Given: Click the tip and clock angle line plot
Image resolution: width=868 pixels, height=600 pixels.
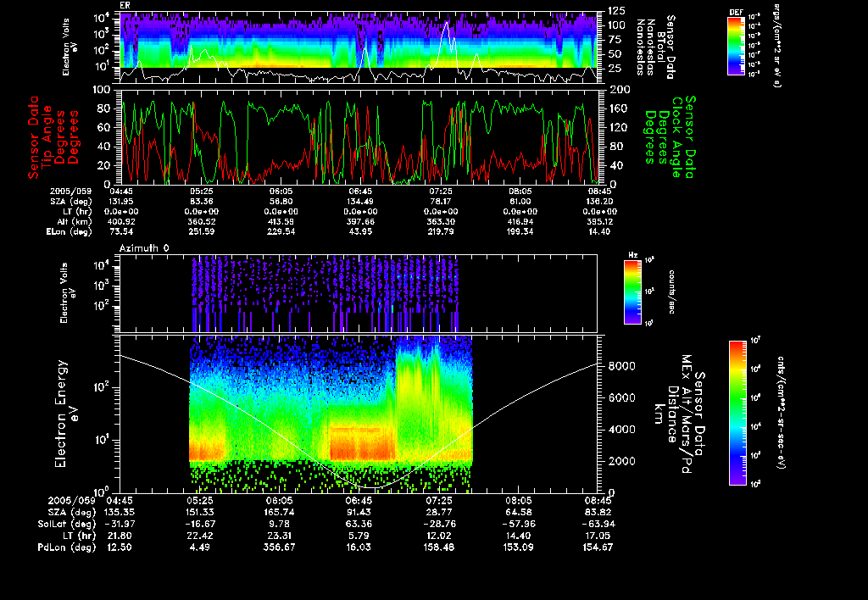Looking at the screenshot, I should point(359,136).
